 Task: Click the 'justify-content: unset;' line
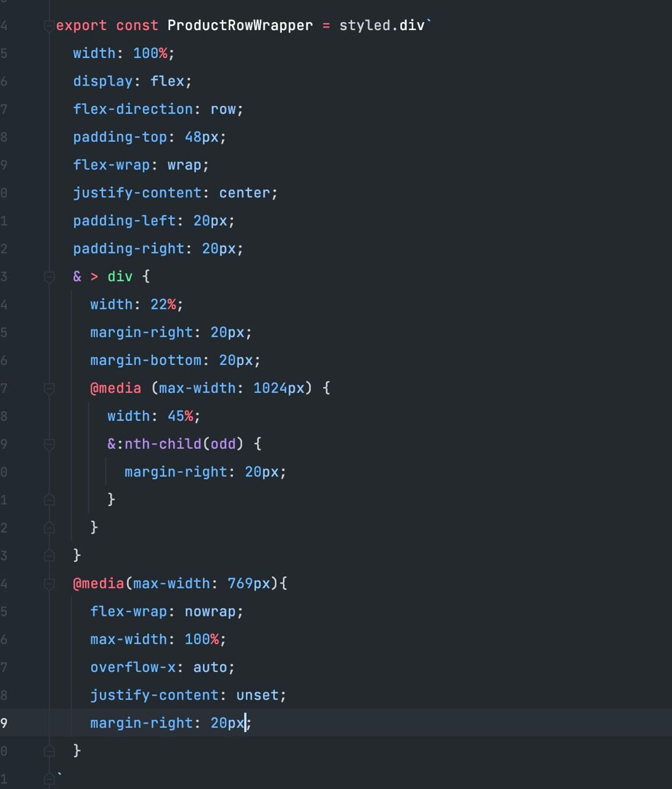(x=189, y=695)
